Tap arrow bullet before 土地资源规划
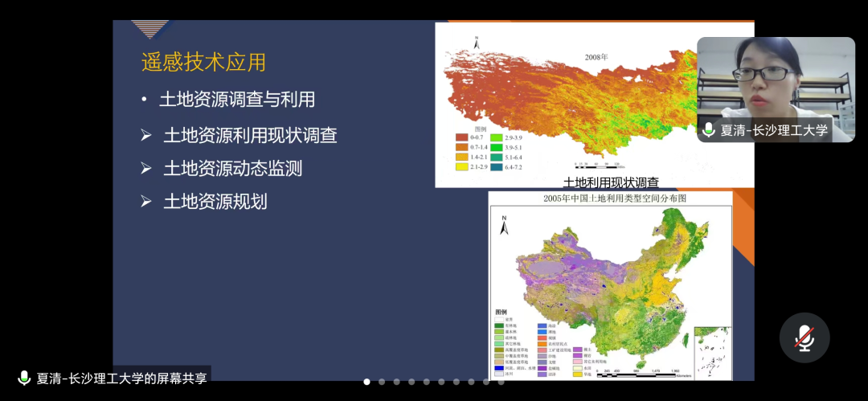 [146, 201]
